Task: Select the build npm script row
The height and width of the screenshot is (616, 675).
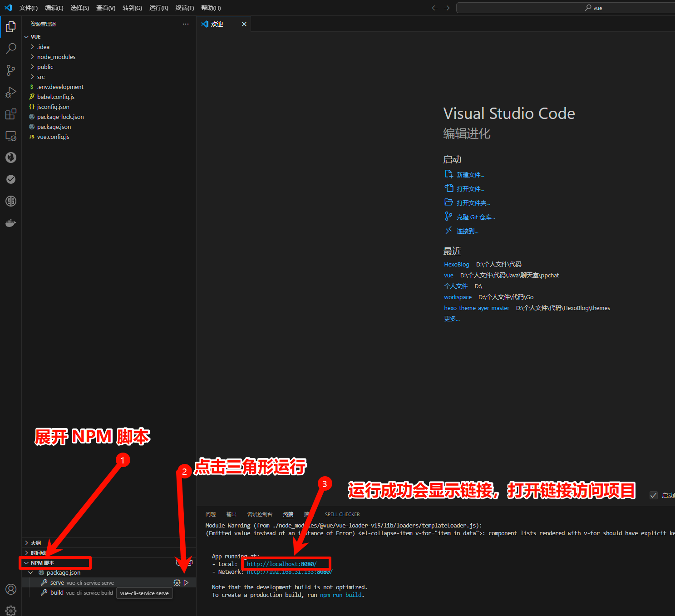Action: [109, 592]
